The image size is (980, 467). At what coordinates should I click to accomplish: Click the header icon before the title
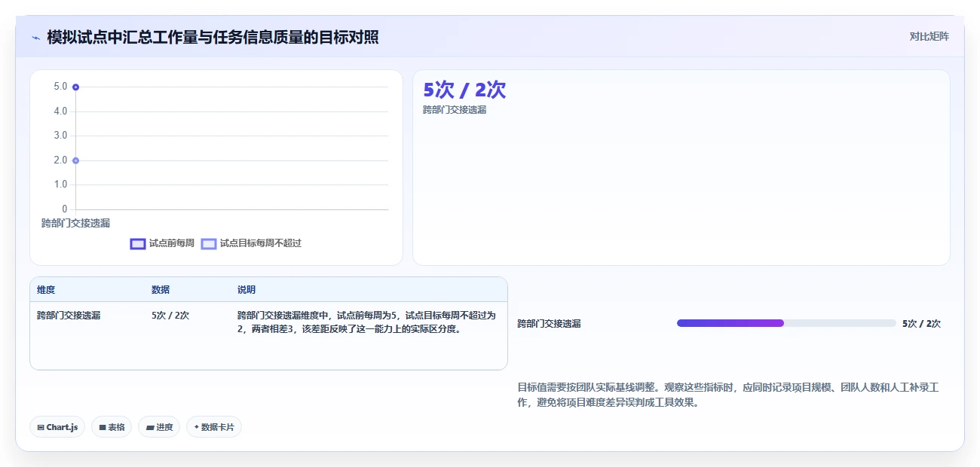point(36,37)
